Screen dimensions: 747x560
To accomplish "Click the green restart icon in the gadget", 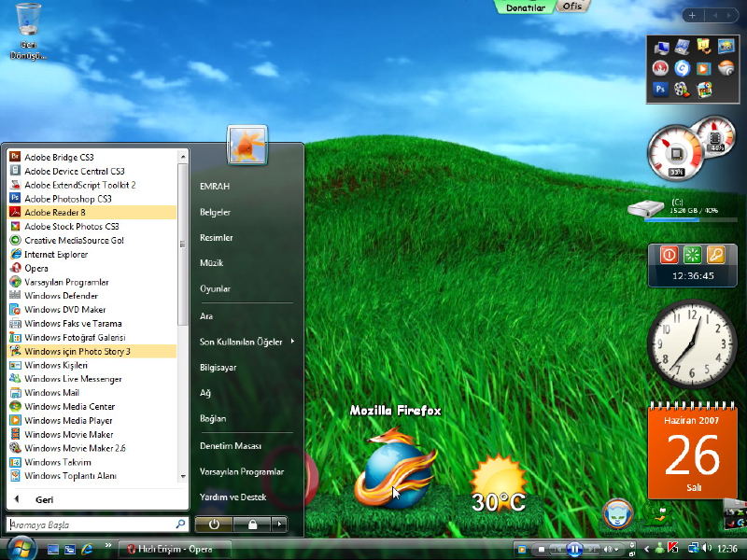I will tap(692, 255).
